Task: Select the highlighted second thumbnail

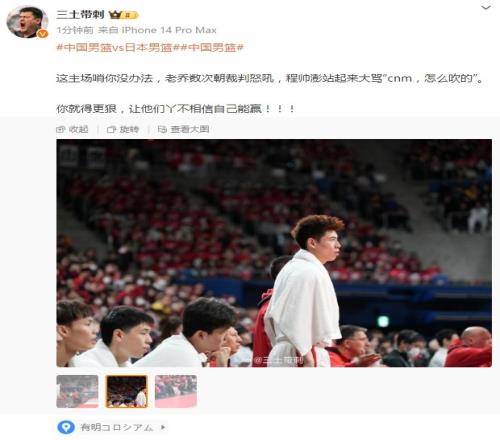Action: click(x=127, y=391)
